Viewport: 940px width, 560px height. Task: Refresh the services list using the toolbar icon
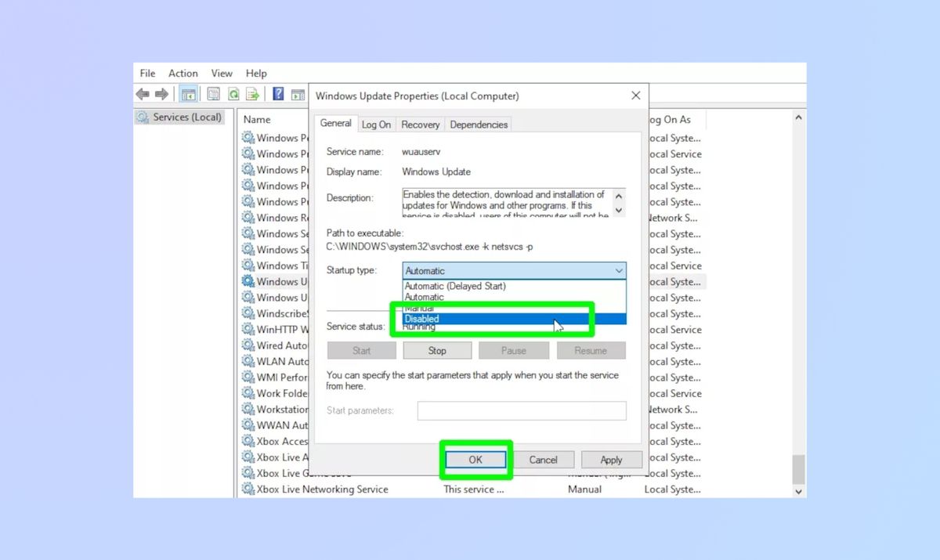(233, 93)
